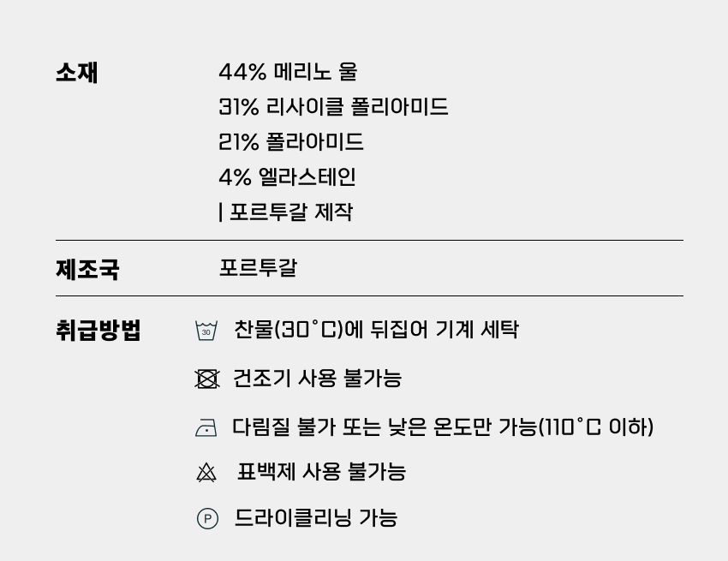Click the 건조기 사용 불가능 text
This screenshot has height=561, width=728.
pyautogui.click(x=318, y=378)
